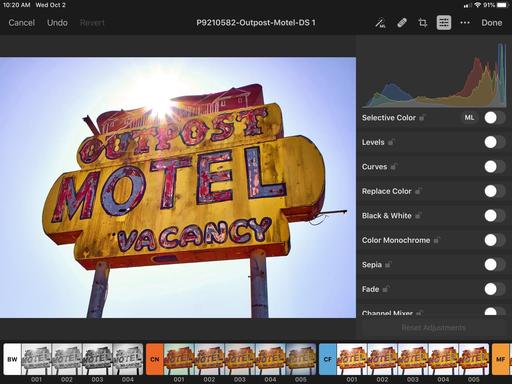Select the Repair bandage tool
The image size is (512, 384).
tap(402, 23)
